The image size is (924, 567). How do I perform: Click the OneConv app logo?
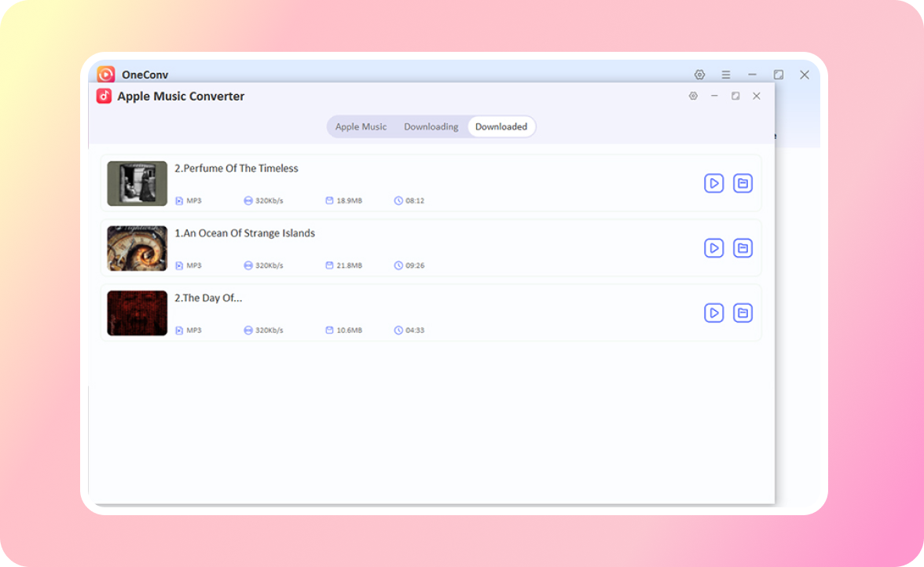click(x=106, y=75)
